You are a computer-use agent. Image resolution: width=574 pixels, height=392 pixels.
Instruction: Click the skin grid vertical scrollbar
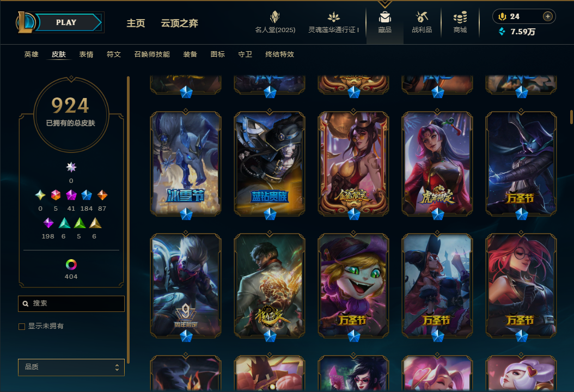571,117
